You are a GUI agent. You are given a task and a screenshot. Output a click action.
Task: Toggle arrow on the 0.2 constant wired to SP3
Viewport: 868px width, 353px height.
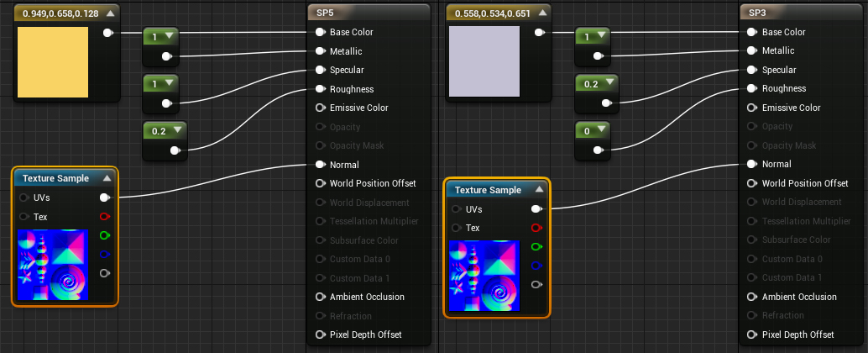point(609,83)
